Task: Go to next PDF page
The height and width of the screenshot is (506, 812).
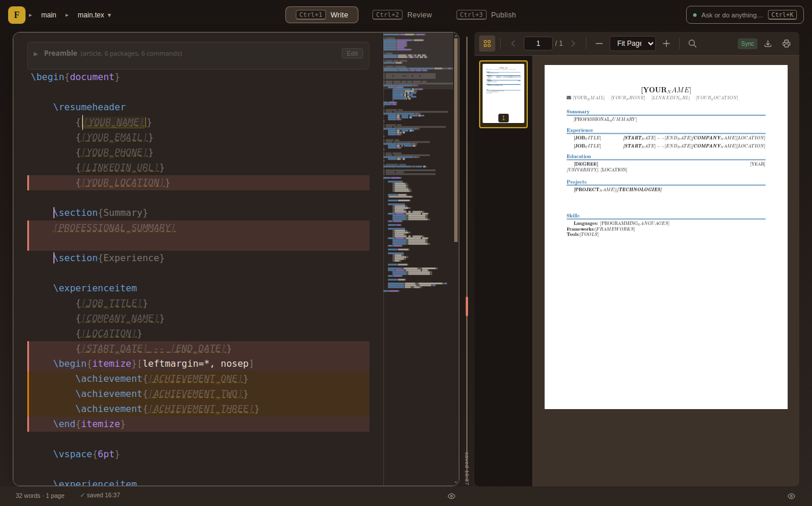Action: pyautogui.click(x=573, y=44)
